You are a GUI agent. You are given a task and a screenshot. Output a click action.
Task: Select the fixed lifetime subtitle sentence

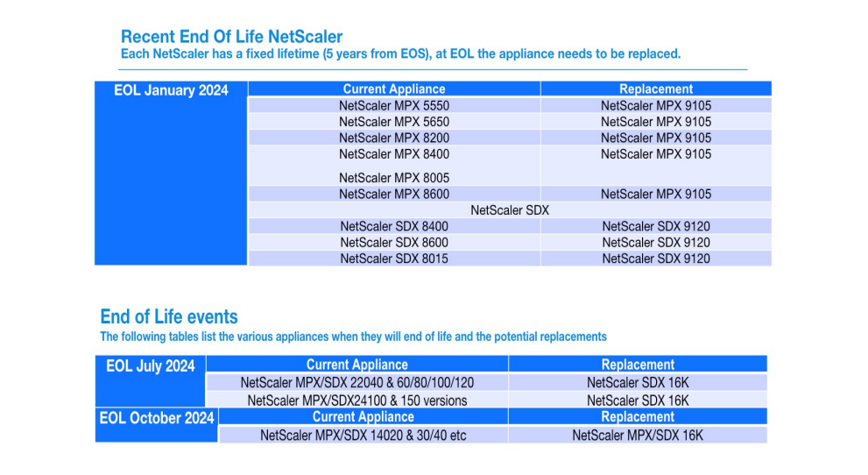click(399, 54)
